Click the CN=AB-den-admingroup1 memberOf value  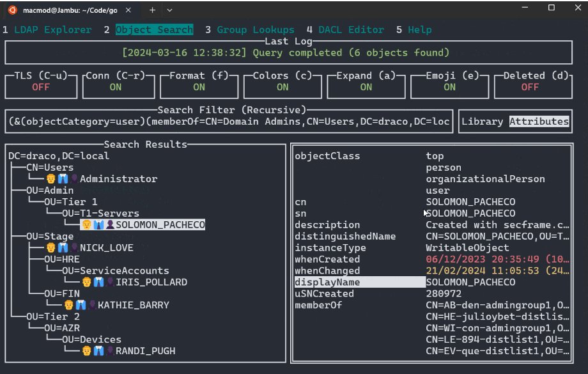(498, 305)
